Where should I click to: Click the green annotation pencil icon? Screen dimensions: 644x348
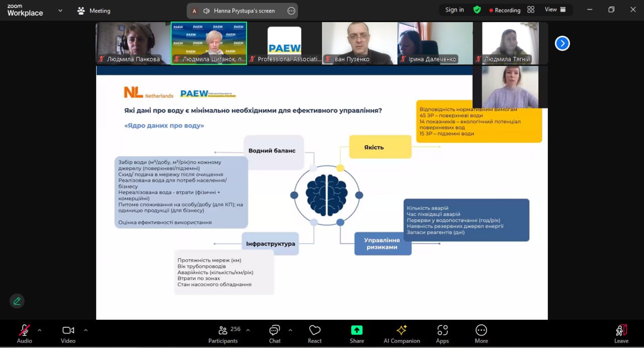pos(17,301)
